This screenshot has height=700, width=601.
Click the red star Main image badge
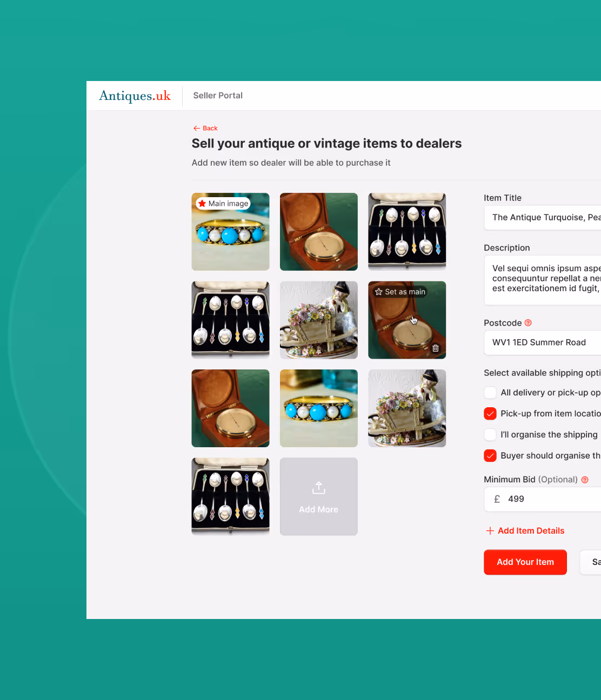tap(223, 204)
